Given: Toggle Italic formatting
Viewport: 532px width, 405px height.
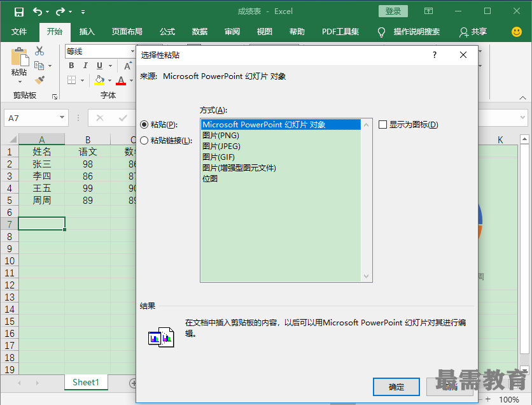Looking at the screenshot, I should [85, 66].
